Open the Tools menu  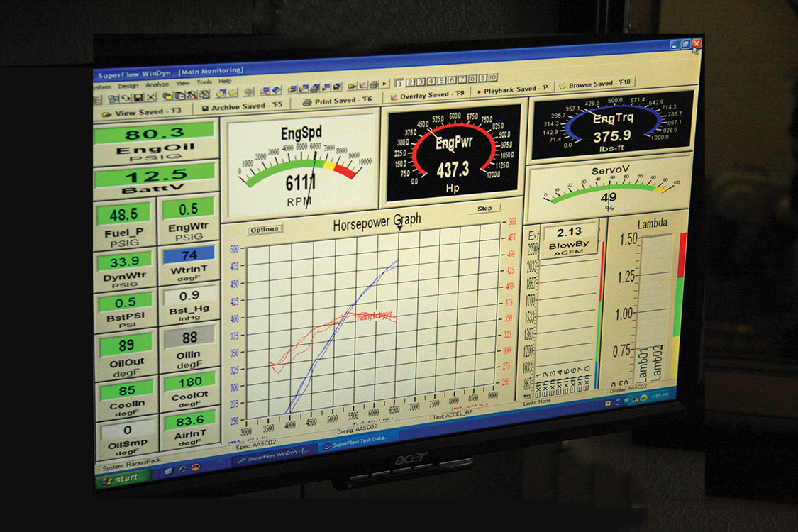click(x=204, y=82)
